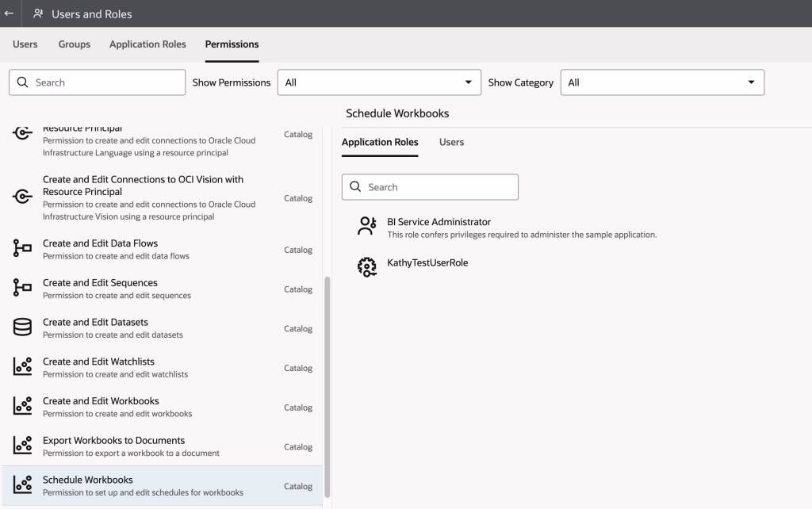Click the Create and Edit Datasets database icon
Viewport: 812px width, 509px height.
[x=22, y=327]
